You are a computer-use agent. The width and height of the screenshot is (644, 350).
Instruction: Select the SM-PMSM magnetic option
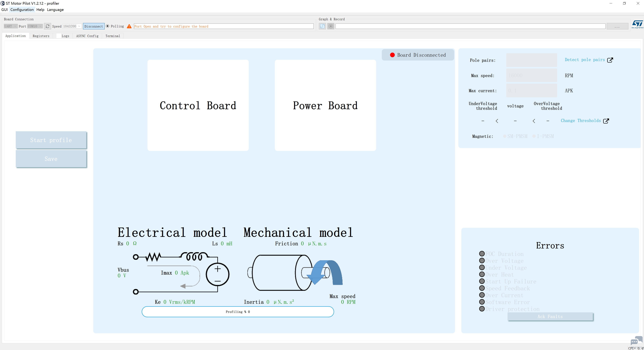coord(505,136)
